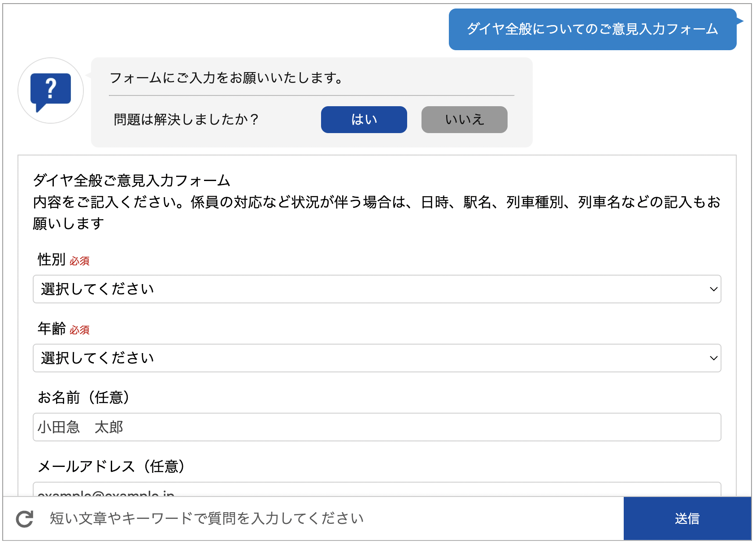756x544 pixels.
Task: Click the お名前 field showing 小田急 太郎
Action: click(377, 427)
